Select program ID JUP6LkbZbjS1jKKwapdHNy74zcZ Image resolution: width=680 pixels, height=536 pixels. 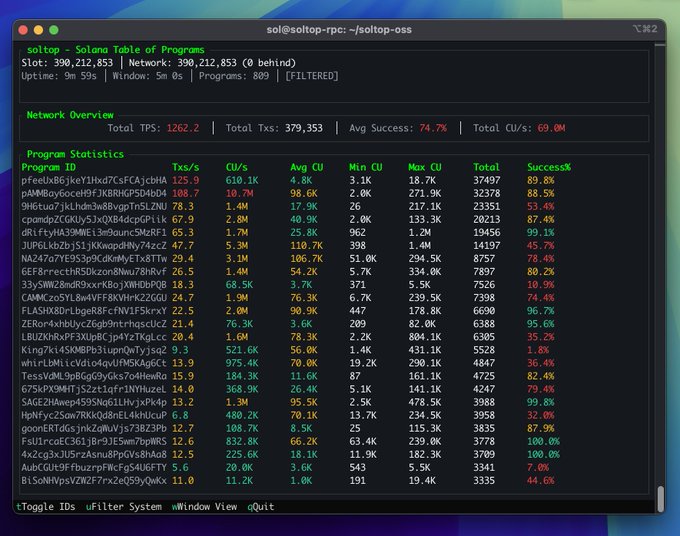(94, 245)
